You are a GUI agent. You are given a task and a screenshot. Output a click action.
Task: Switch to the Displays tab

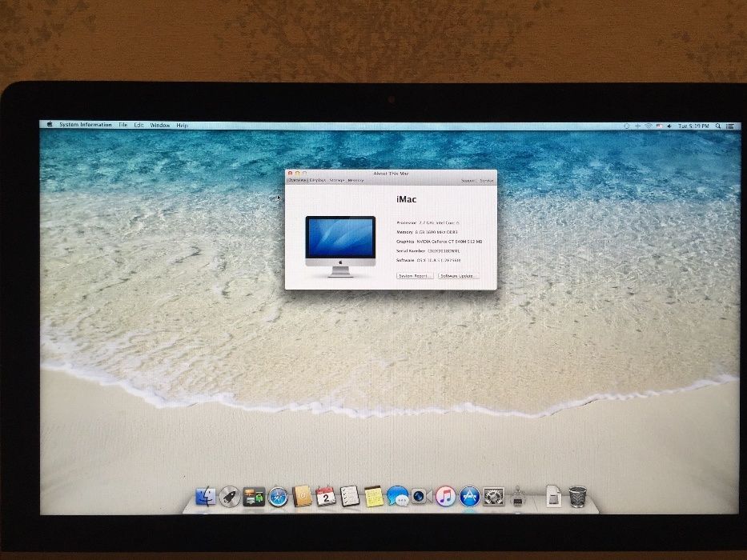click(318, 180)
